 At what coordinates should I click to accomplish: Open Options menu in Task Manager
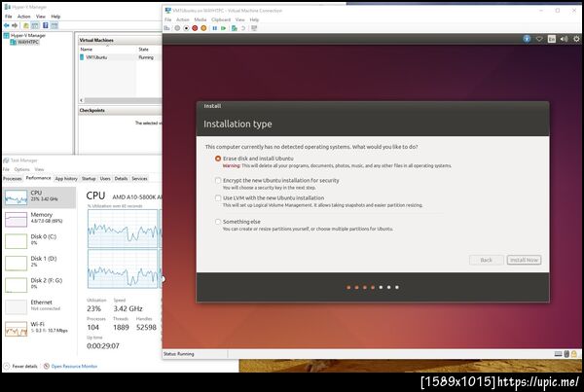22,169
